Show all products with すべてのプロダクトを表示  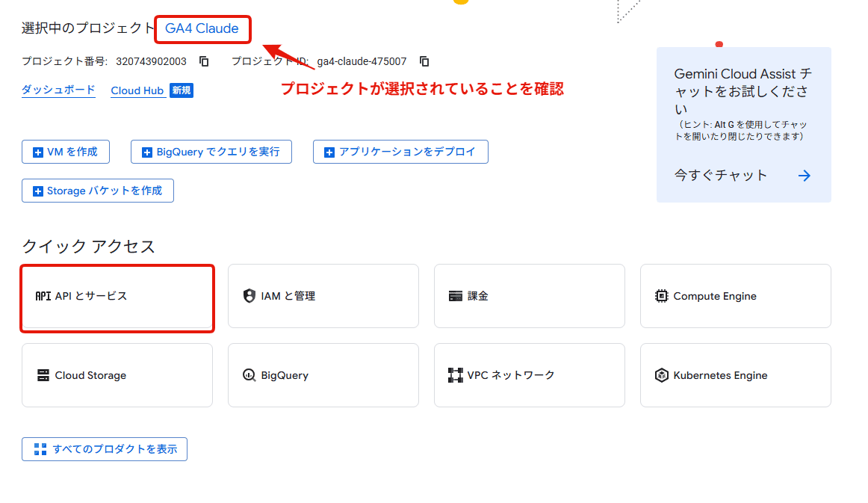coord(105,449)
